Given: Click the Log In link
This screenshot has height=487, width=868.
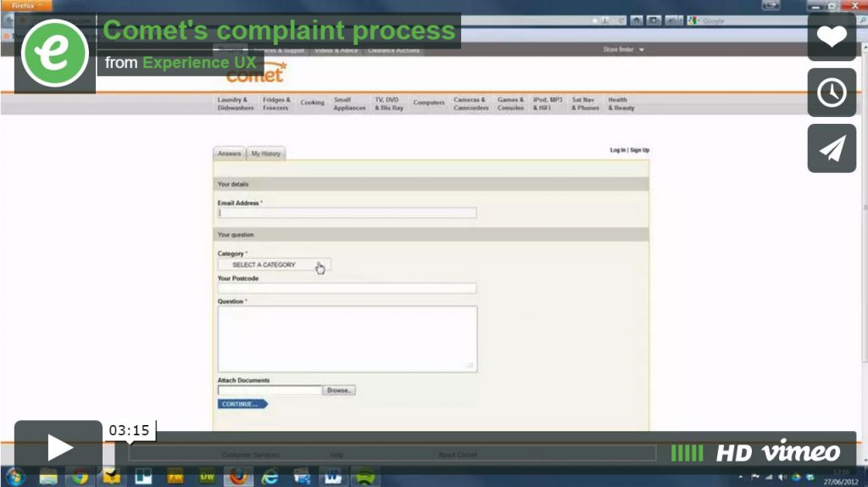Looking at the screenshot, I should [617, 150].
